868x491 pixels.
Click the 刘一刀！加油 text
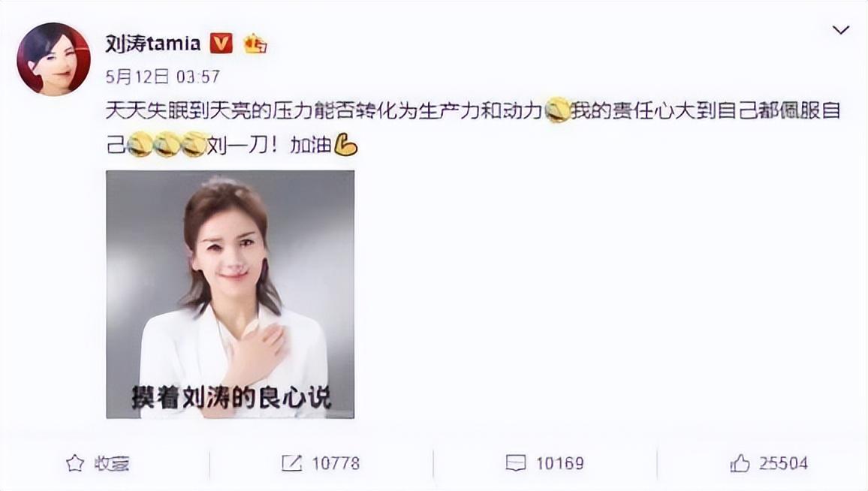[x=270, y=146]
